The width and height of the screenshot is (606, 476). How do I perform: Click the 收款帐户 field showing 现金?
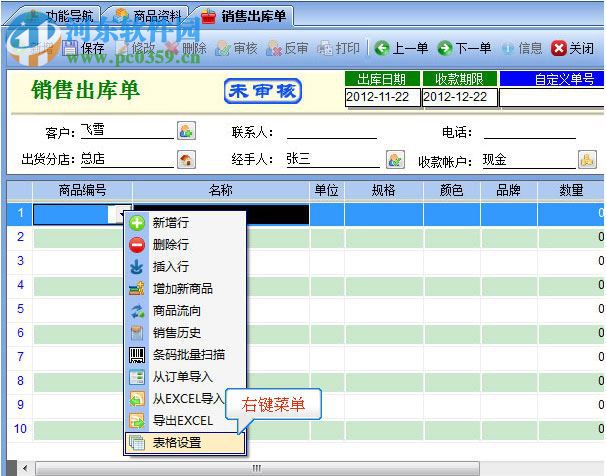[529, 159]
